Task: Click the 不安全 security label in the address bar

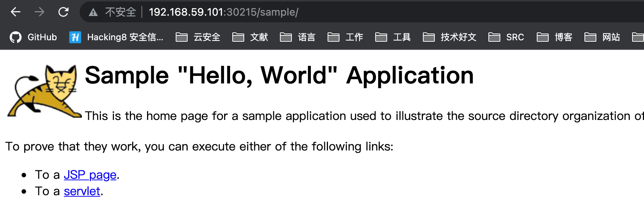Action: click(x=120, y=12)
